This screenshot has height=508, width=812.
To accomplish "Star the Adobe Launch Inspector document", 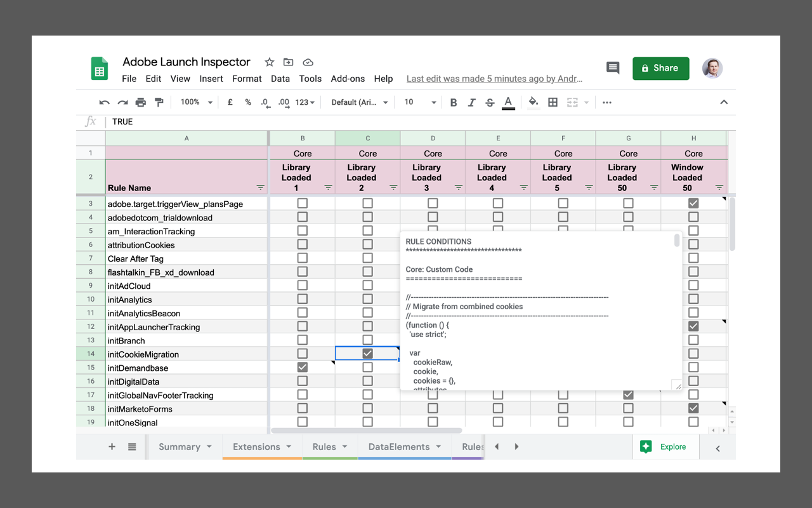I will pos(270,62).
